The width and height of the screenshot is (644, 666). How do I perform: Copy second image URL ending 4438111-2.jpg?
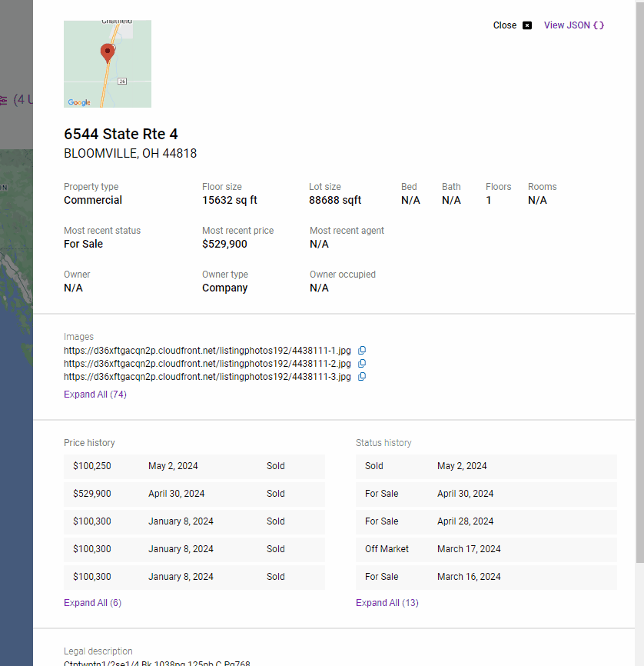[x=362, y=364]
